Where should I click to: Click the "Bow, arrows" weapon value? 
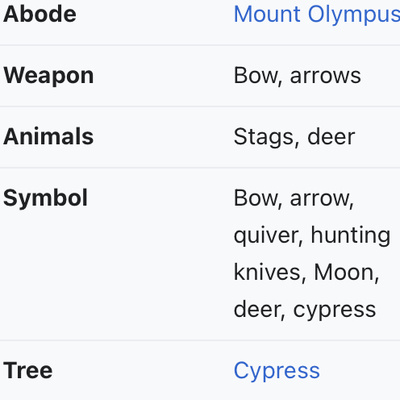pyautogui.click(x=297, y=76)
